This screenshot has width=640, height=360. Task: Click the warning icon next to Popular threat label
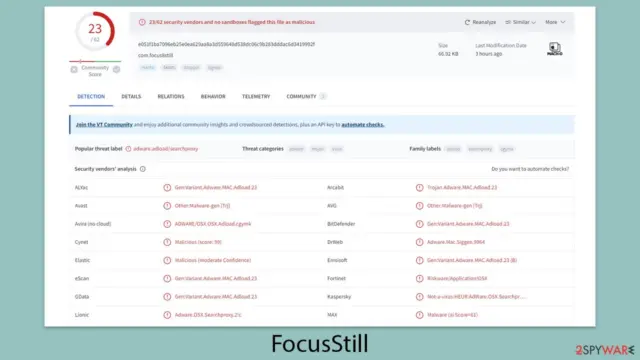click(128, 149)
